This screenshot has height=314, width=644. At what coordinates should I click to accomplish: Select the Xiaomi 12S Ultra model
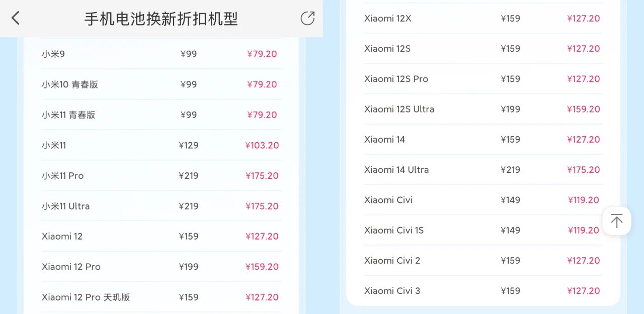399,109
